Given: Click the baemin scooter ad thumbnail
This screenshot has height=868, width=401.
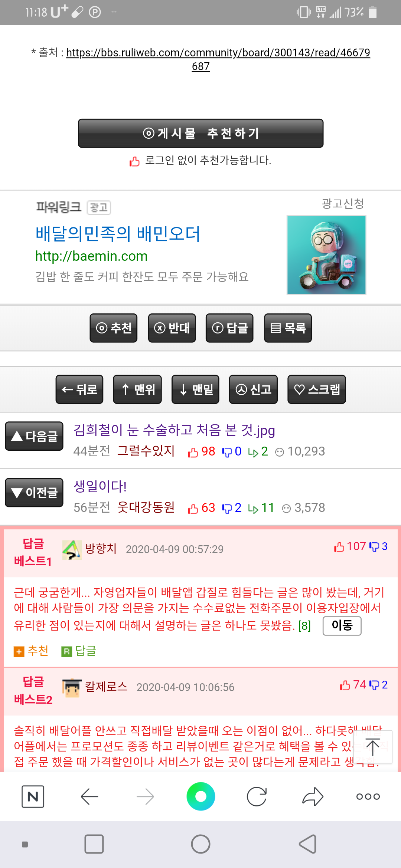Looking at the screenshot, I should [x=326, y=255].
